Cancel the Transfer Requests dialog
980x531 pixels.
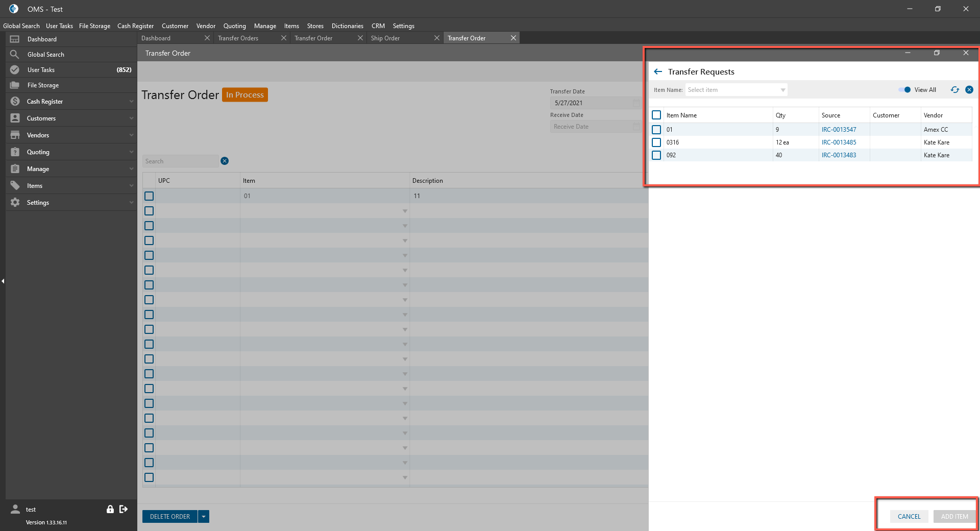click(x=909, y=517)
